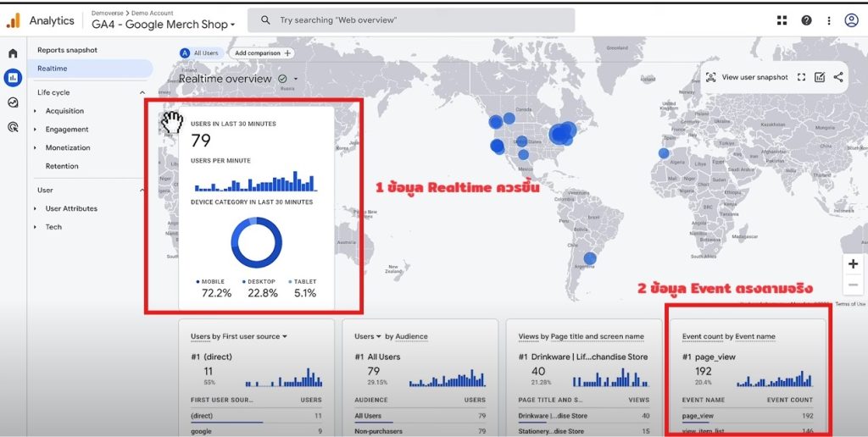Click the Terms of Use link
This screenshot has width=868, height=437.
tap(850, 304)
